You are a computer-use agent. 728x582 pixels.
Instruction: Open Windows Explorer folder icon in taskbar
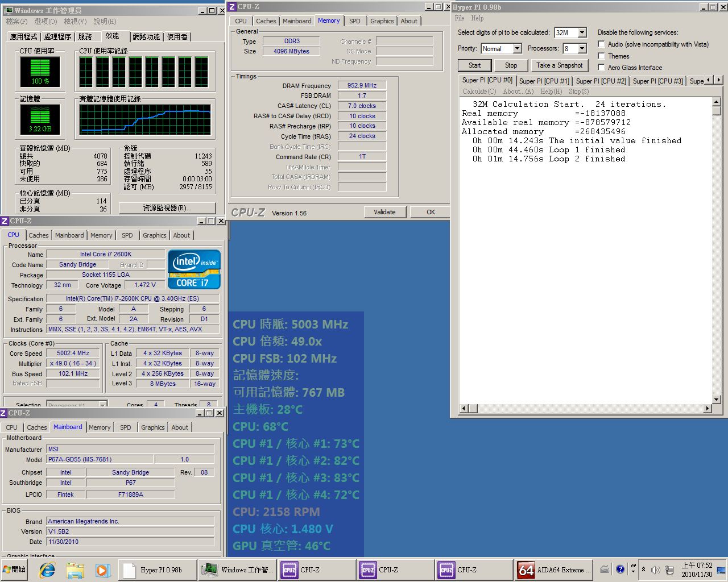(75, 569)
